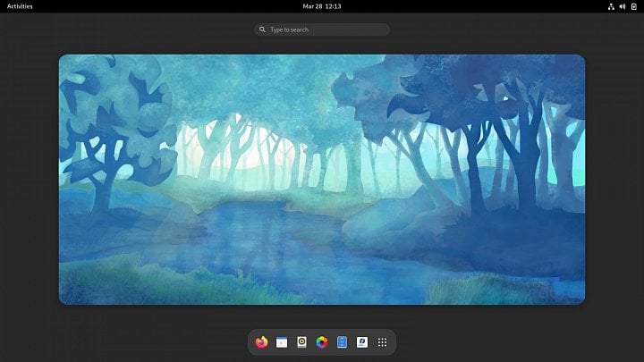Open the clock menu showing Mar 28 12:13
Screen dimensions: 644x362
pos(322,6)
